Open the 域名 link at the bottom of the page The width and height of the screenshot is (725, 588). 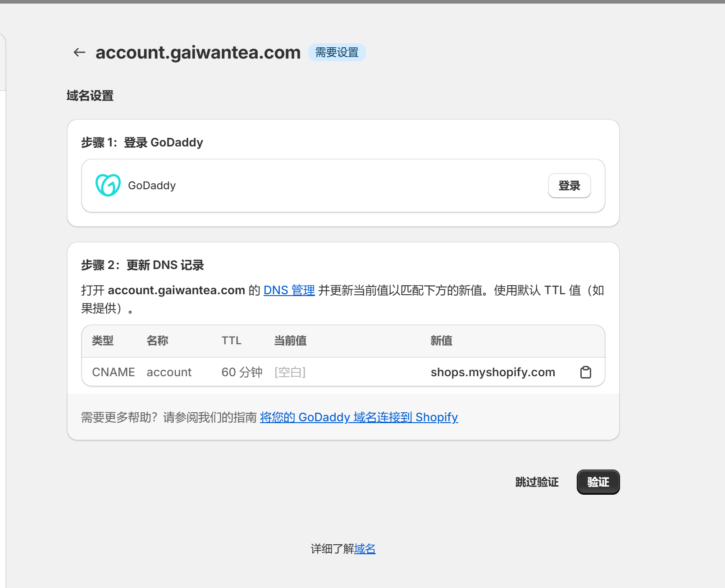point(365,549)
